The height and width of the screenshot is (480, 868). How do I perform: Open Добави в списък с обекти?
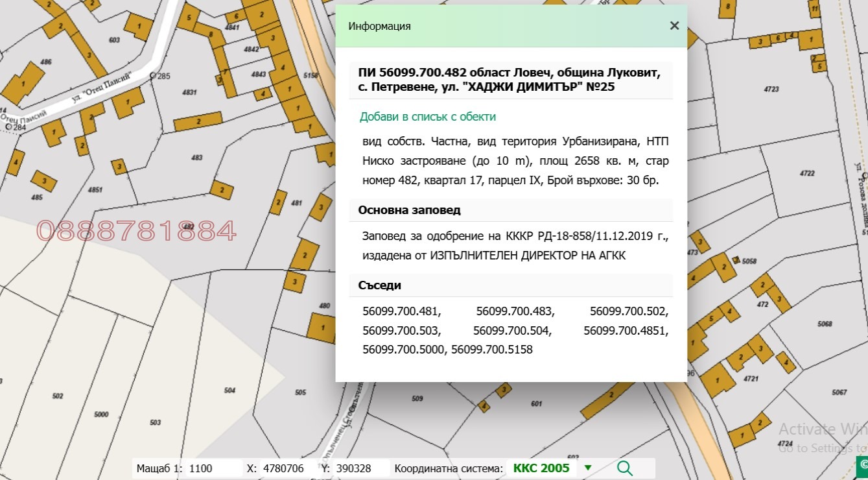428,117
